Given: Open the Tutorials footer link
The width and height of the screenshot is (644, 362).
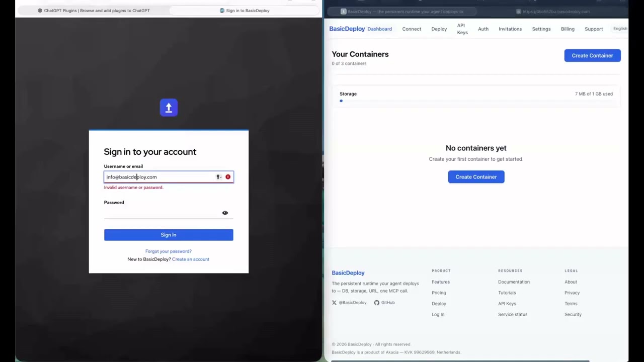Looking at the screenshot, I should tap(507, 293).
